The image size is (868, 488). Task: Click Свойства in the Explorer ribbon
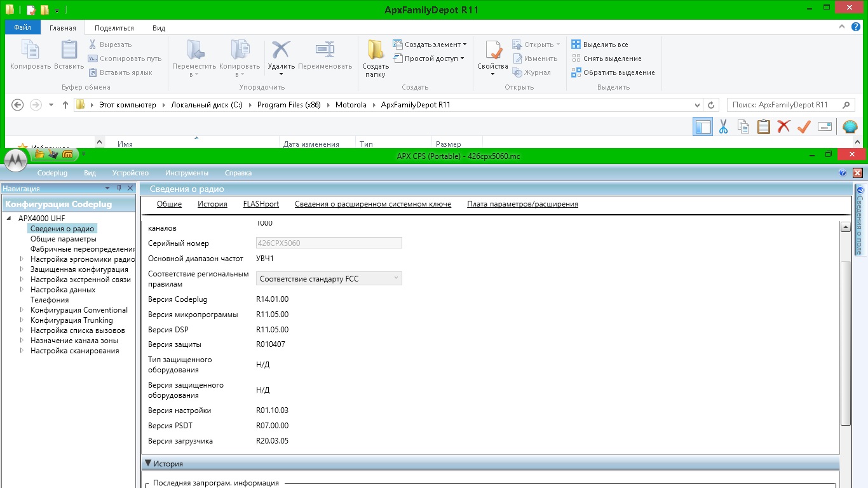coord(492,58)
